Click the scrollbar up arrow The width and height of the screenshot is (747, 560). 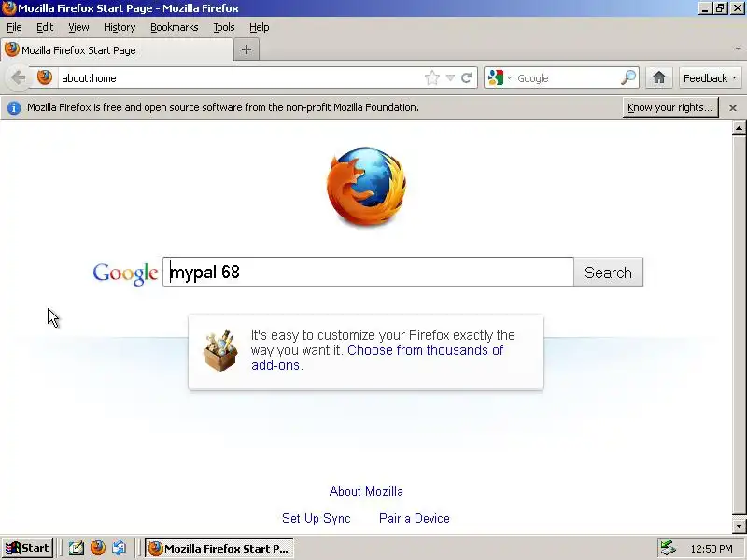[x=739, y=128]
